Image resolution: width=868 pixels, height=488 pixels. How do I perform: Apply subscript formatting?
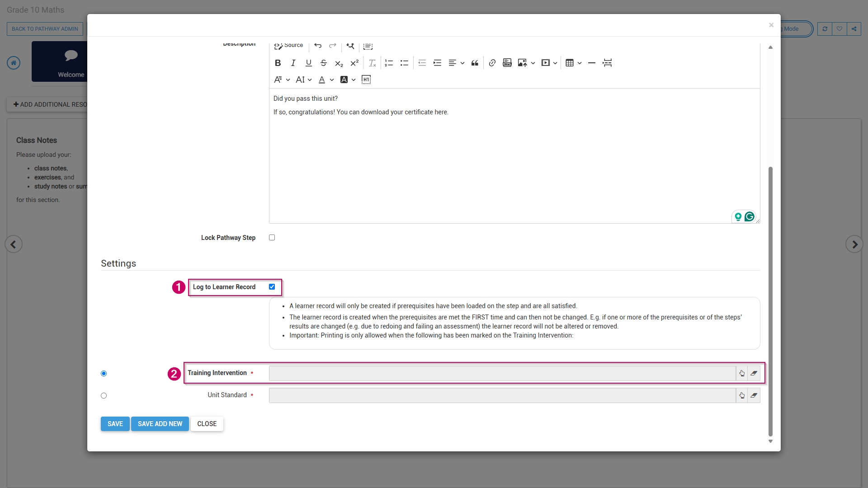pyautogui.click(x=339, y=63)
